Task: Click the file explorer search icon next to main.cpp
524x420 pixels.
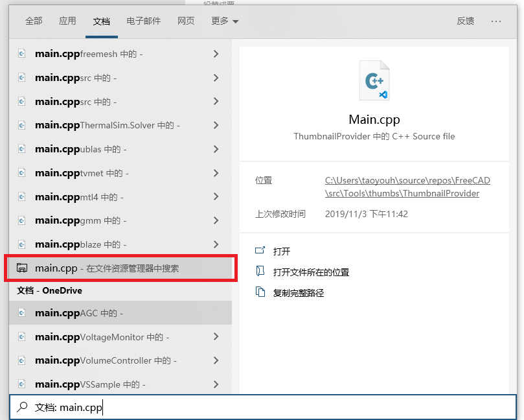Action: (22, 268)
